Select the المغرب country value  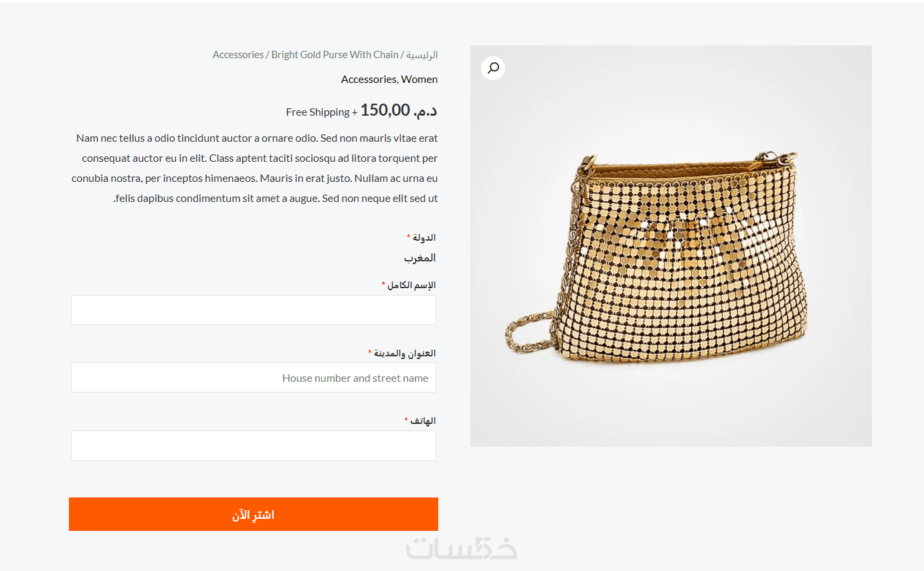click(x=420, y=258)
